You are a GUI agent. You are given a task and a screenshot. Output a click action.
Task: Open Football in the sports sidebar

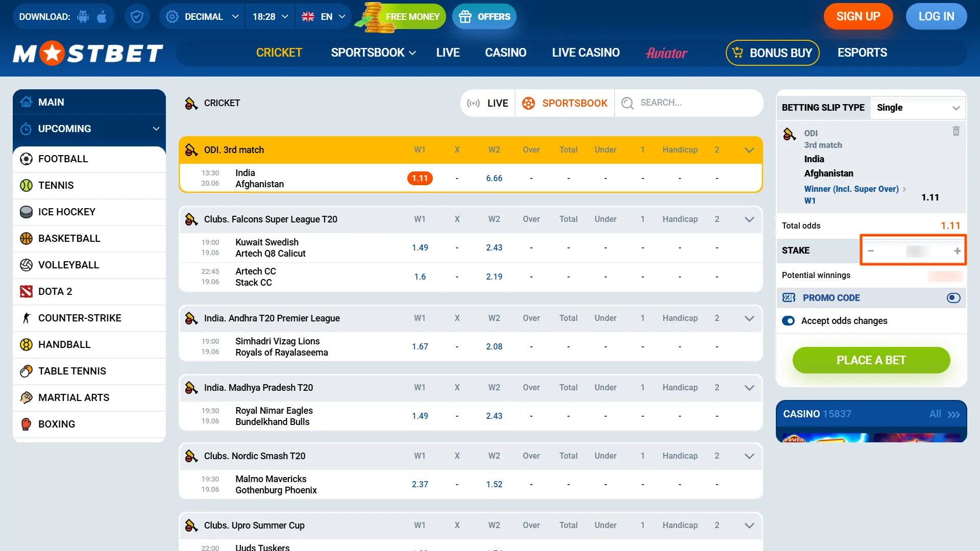tap(89, 159)
